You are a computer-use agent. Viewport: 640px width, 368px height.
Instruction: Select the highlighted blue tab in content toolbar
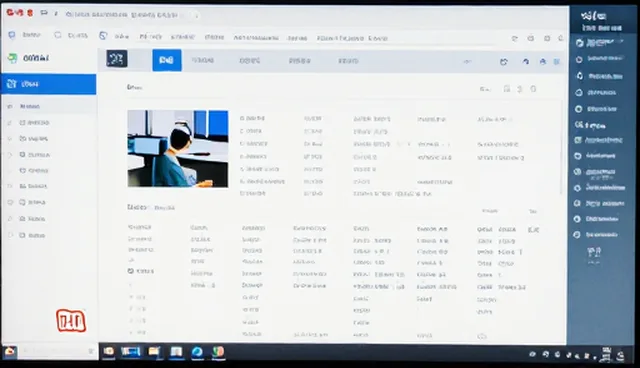tap(167, 60)
